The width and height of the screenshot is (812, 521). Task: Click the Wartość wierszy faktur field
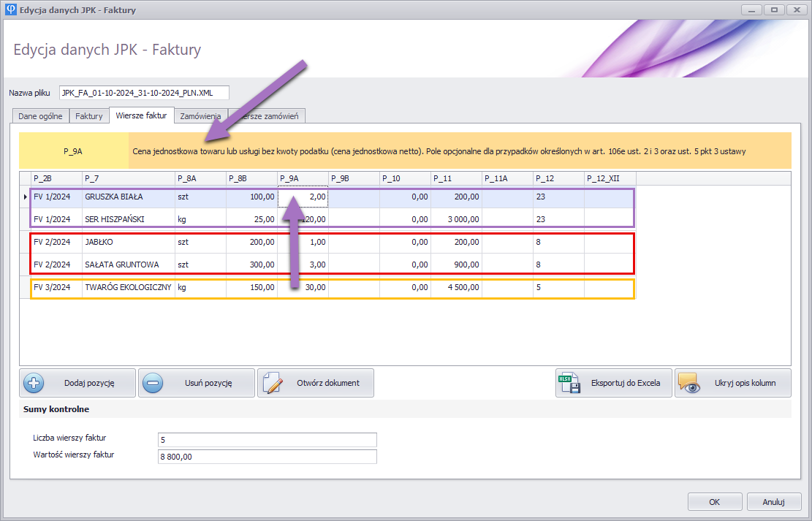[267, 457]
